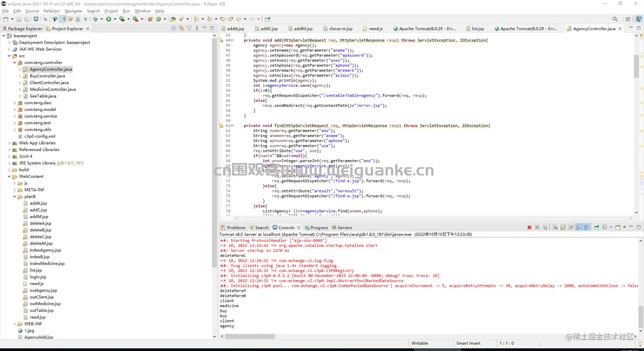Toggle Mark Occurrences highlighter icon
644x351 pixels.
click(x=63, y=19)
